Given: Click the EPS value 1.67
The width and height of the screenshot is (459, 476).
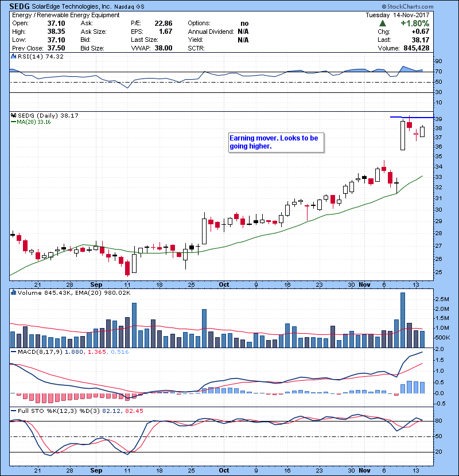Looking at the screenshot, I should 166,32.
